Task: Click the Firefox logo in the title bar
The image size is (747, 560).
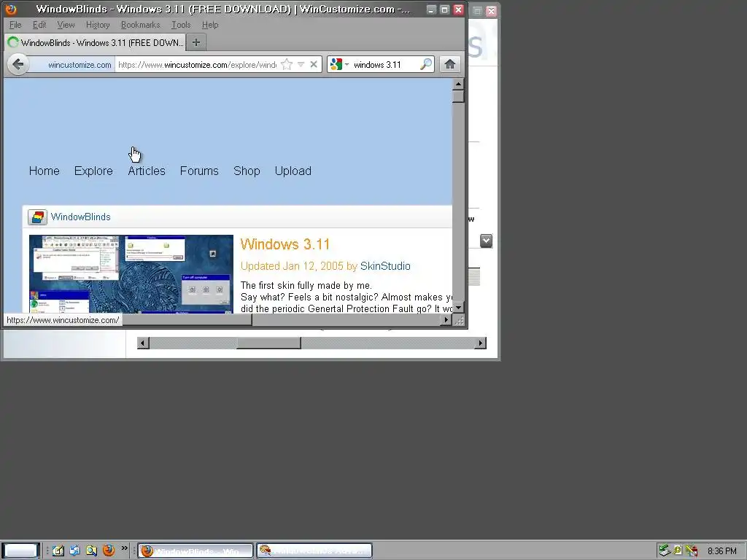Action: coord(10,9)
